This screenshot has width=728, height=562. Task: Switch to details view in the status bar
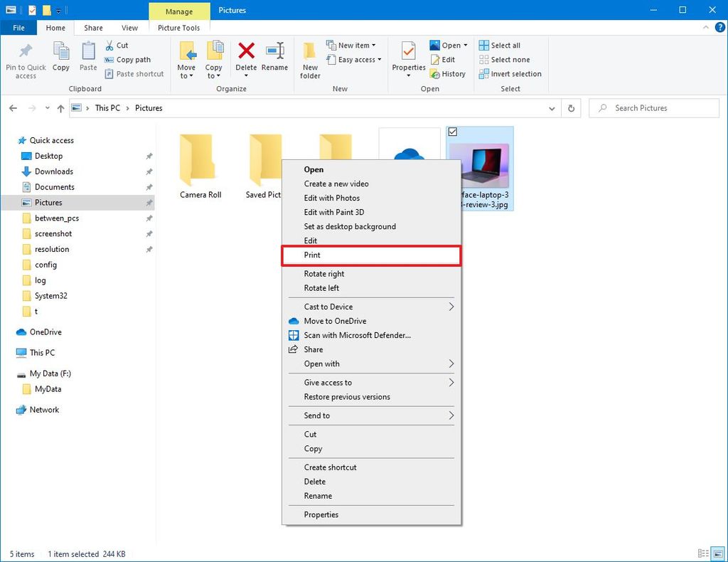[x=704, y=553]
